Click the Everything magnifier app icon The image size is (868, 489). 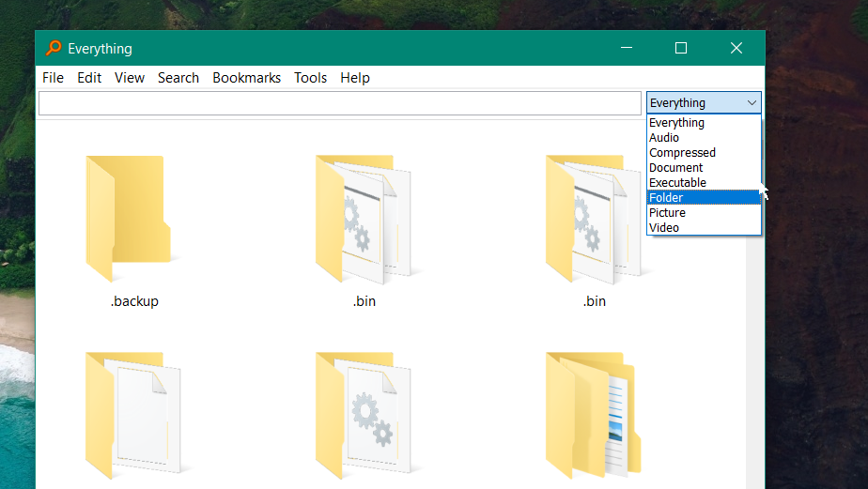tap(54, 48)
